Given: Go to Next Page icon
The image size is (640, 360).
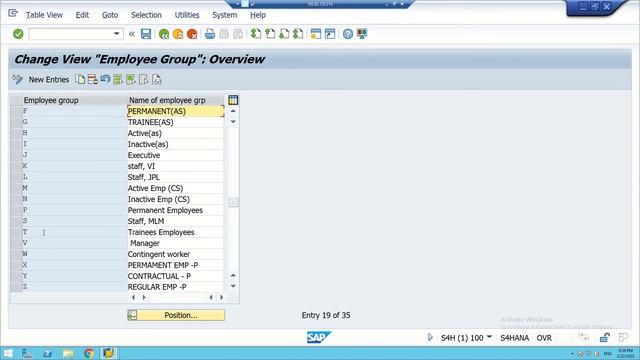Looking at the screenshot, I should pos(284,34).
